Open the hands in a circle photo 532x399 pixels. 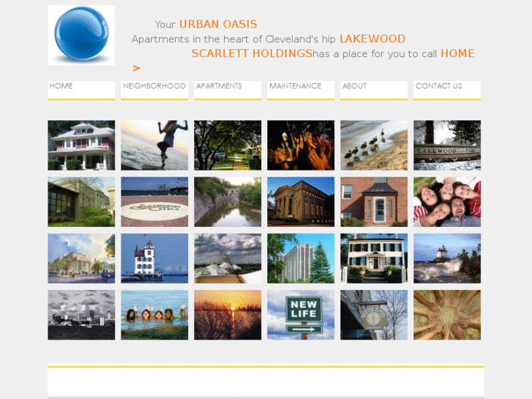click(x=447, y=315)
